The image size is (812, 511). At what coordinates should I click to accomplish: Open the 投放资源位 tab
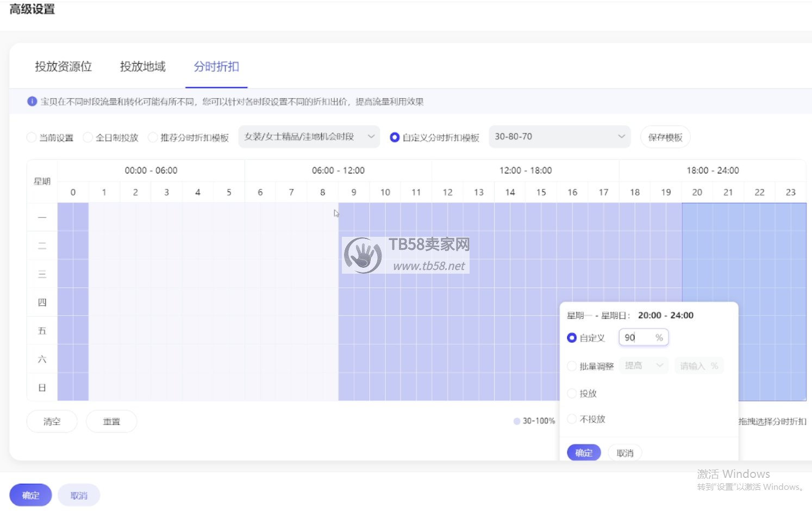64,67
